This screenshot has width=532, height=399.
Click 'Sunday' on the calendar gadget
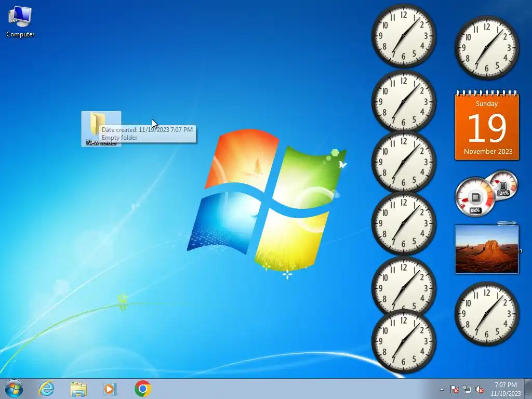[x=486, y=103]
